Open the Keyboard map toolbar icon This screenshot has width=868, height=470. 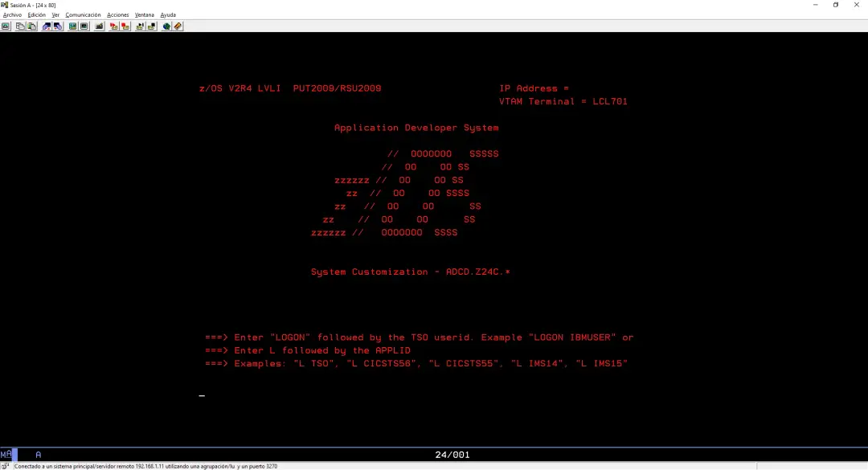tap(99, 26)
